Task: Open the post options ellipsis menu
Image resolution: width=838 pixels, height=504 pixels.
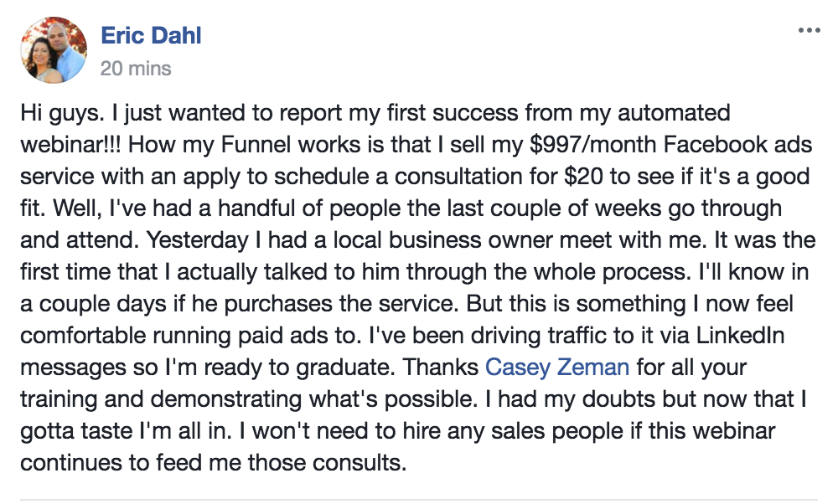Action: (809, 30)
